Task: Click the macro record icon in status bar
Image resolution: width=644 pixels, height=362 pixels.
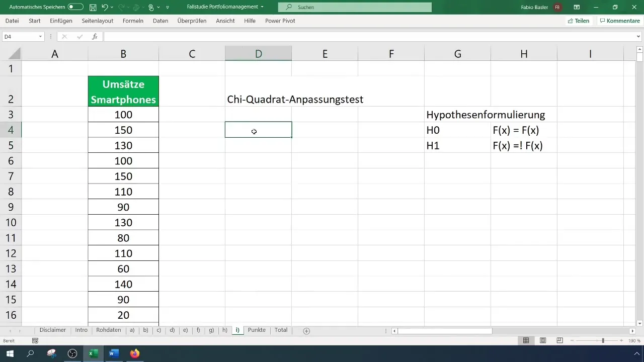Action: tap(35, 341)
